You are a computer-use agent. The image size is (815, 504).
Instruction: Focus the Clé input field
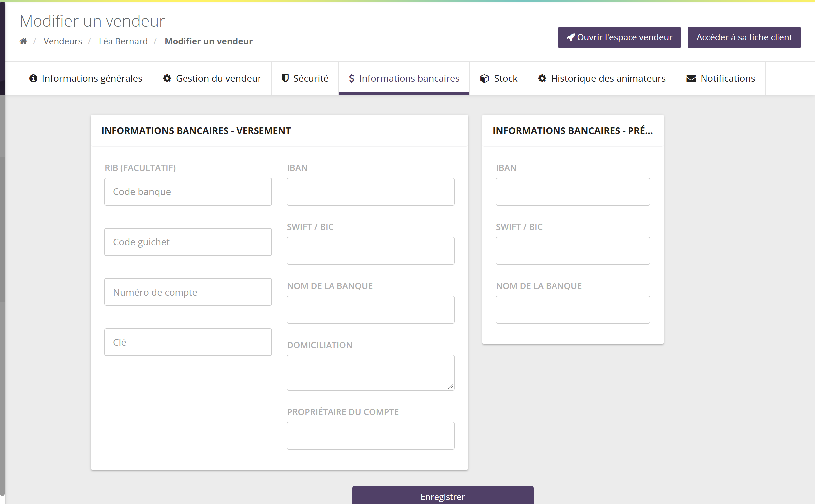tap(188, 342)
